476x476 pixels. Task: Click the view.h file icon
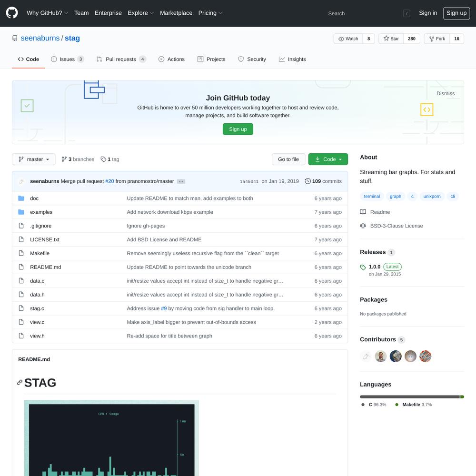pos(21,336)
